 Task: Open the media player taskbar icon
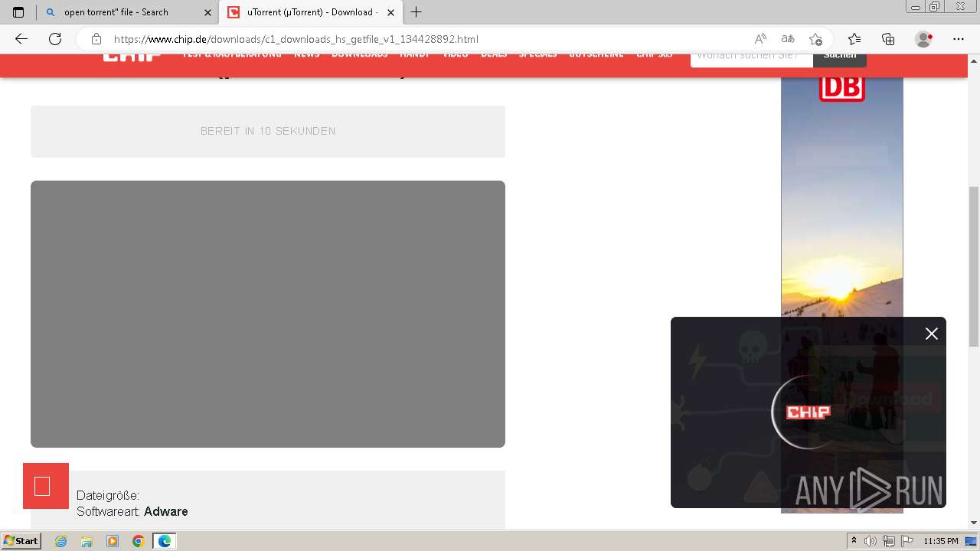(x=113, y=541)
